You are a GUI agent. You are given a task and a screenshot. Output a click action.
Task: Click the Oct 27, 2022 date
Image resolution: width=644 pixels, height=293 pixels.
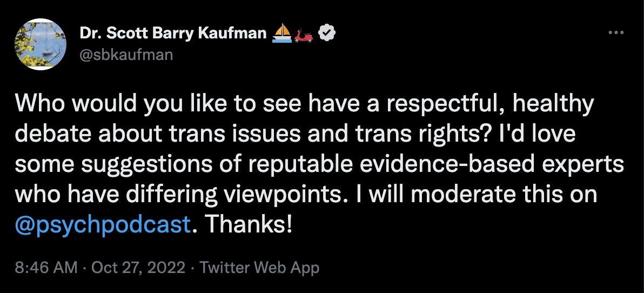(139, 267)
